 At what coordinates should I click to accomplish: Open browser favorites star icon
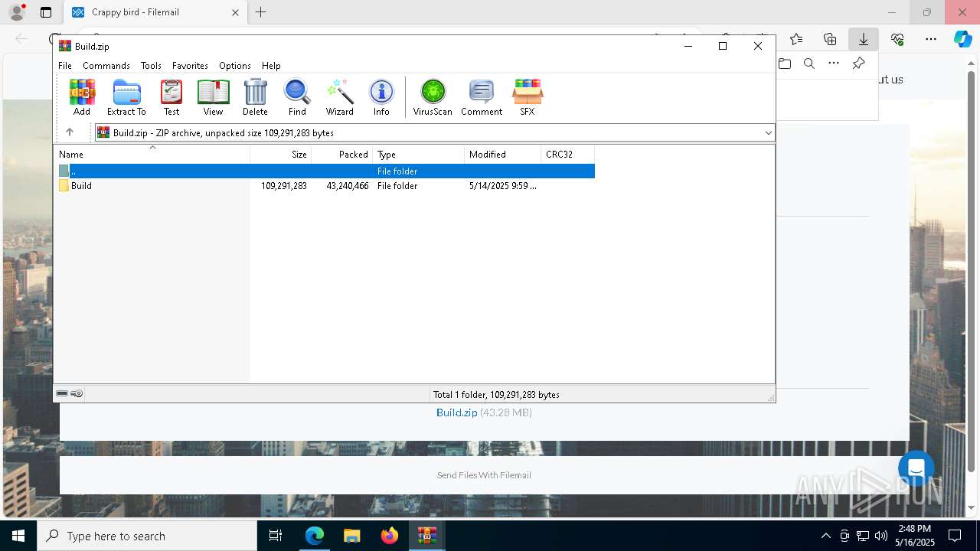(796, 39)
